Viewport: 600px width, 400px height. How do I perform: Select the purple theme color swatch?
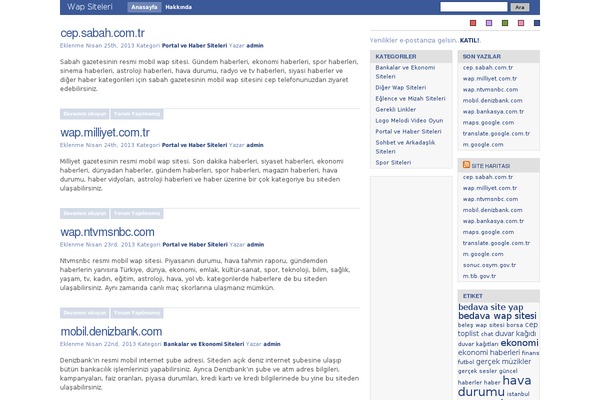(489, 23)
